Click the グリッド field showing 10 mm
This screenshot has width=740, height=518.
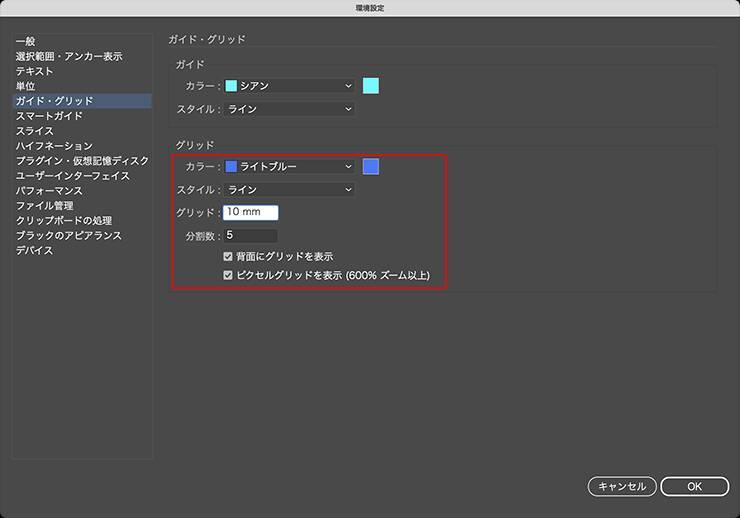250,212
